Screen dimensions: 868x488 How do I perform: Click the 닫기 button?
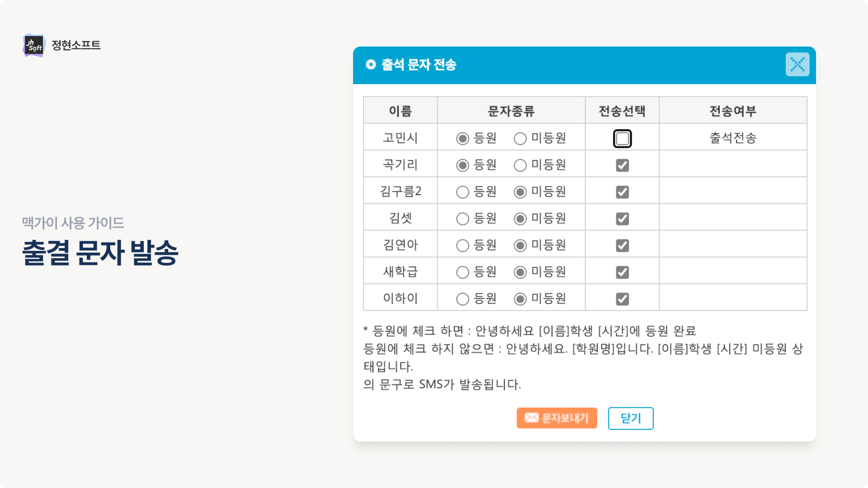click(x=630, y=418)
